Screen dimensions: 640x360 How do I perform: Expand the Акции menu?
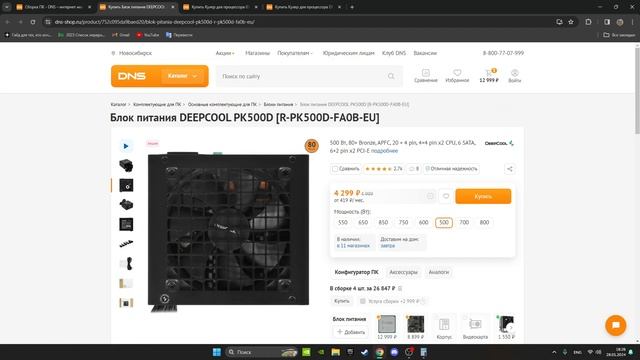coord(225,53)
